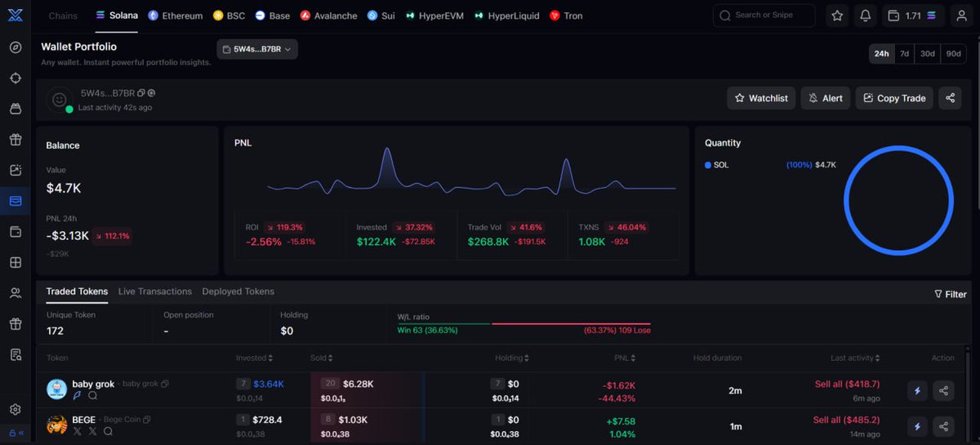Sort table by PNL column

coord(625,358)
